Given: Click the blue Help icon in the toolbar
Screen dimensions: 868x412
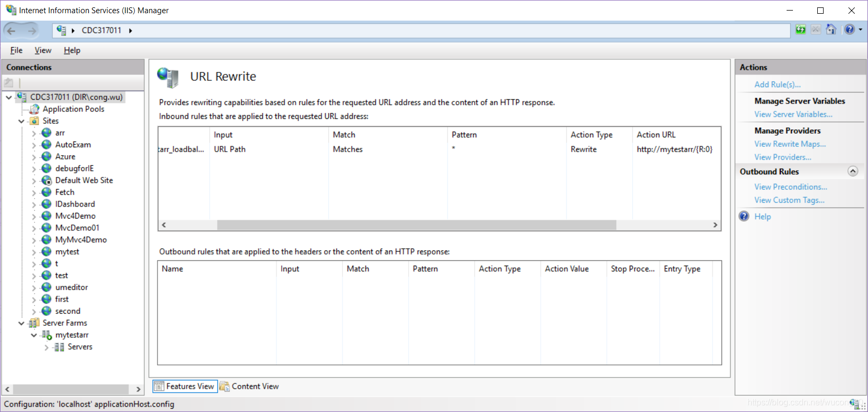Looking at the screenshot, I should pyautogui.click(x=849, y=30).
